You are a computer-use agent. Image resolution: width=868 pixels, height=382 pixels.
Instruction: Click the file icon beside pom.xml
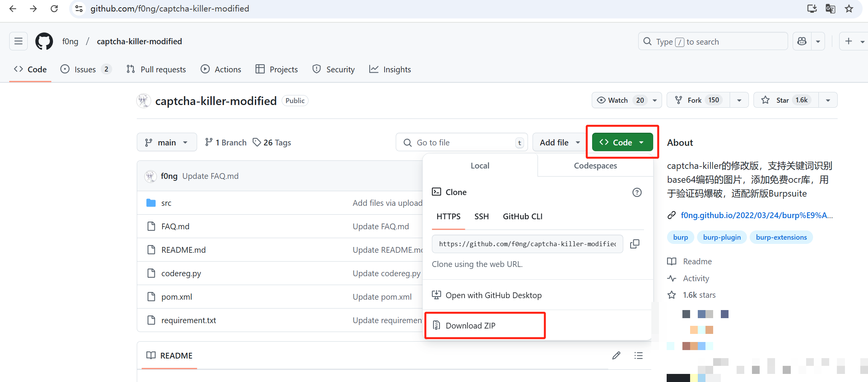pos(151,297)
